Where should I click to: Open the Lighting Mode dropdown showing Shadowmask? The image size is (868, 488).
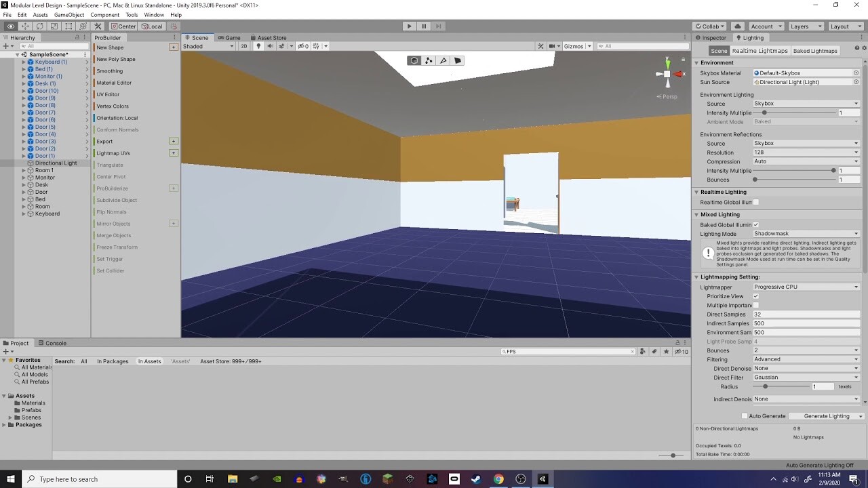806,234
